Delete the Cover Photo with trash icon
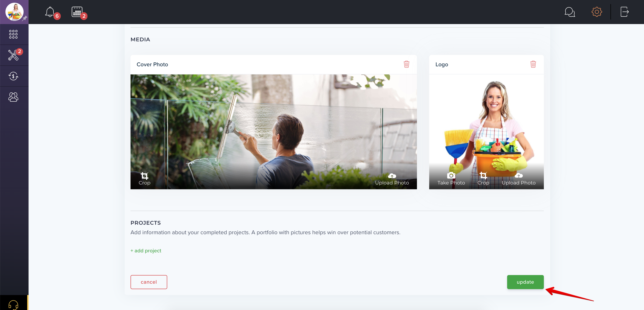This screenshot has width=644, height=310. coord(407,64)
